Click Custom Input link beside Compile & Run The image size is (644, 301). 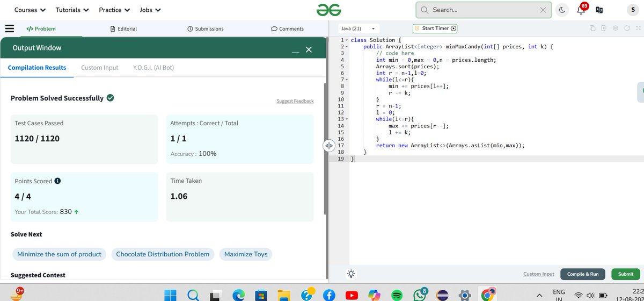(539, 274)
